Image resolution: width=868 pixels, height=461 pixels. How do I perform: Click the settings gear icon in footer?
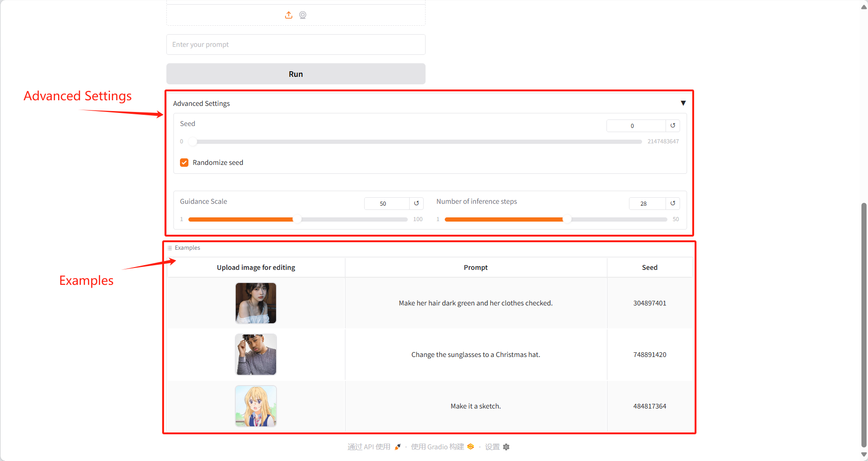pyautogui.click(x=506, y=447)
